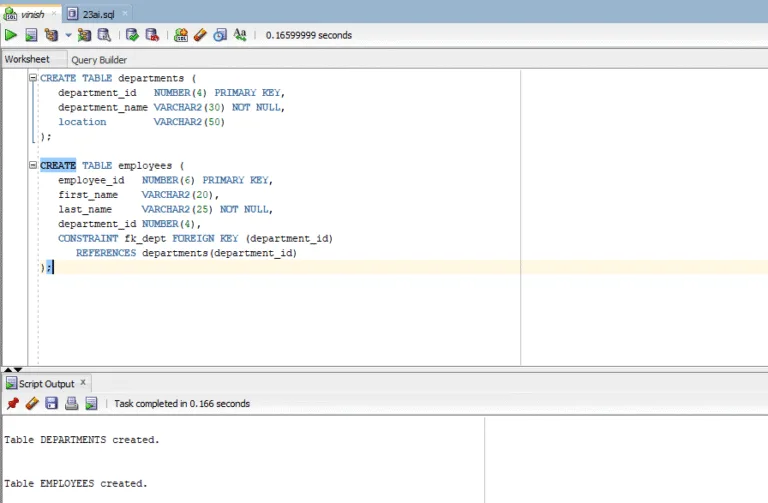Click the script output run icon beside print
Viewport: 768px width, 503px height.
tap(91, 403)
